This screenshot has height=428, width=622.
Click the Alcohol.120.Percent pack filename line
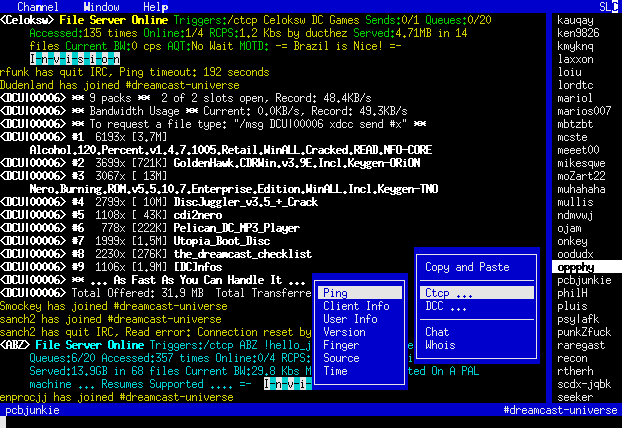(x=230, y=150)
